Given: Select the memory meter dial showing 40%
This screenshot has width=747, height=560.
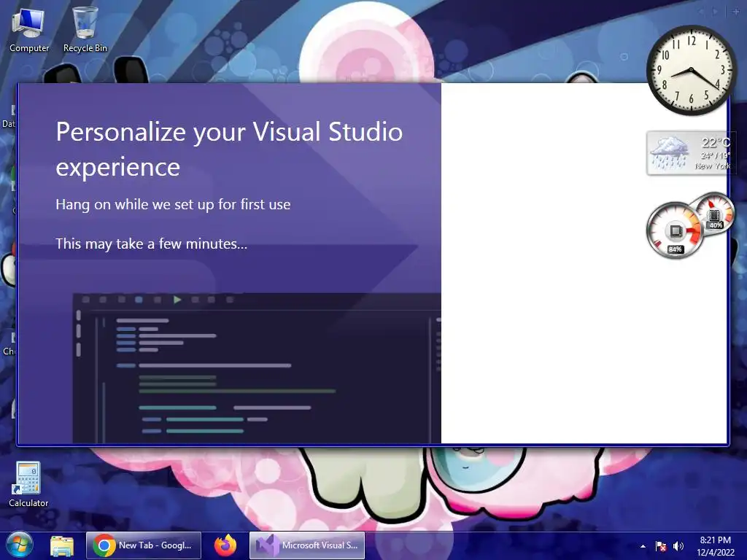Looking at the screenshot, I should point(715,212).
